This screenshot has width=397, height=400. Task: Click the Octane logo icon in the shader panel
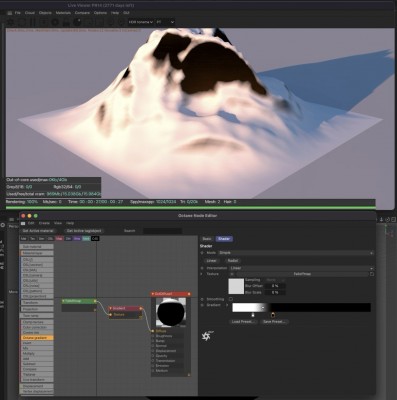pyautogui.click(x=207, y=336)
